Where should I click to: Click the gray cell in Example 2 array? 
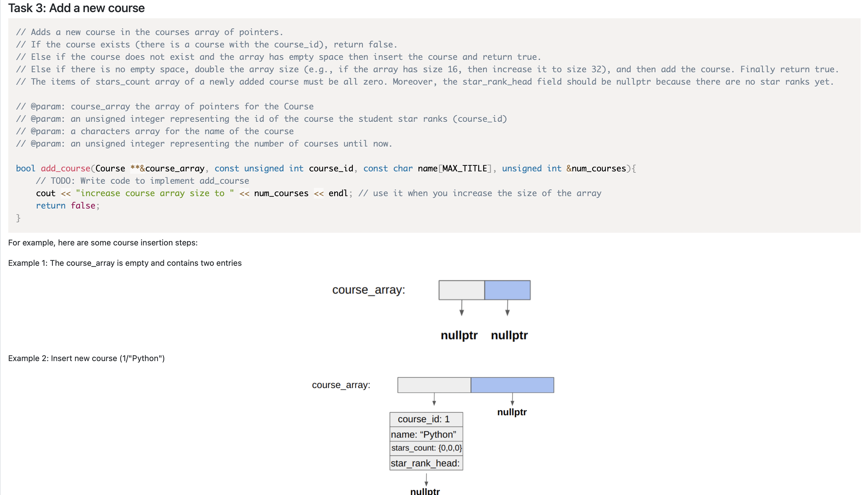434,385
